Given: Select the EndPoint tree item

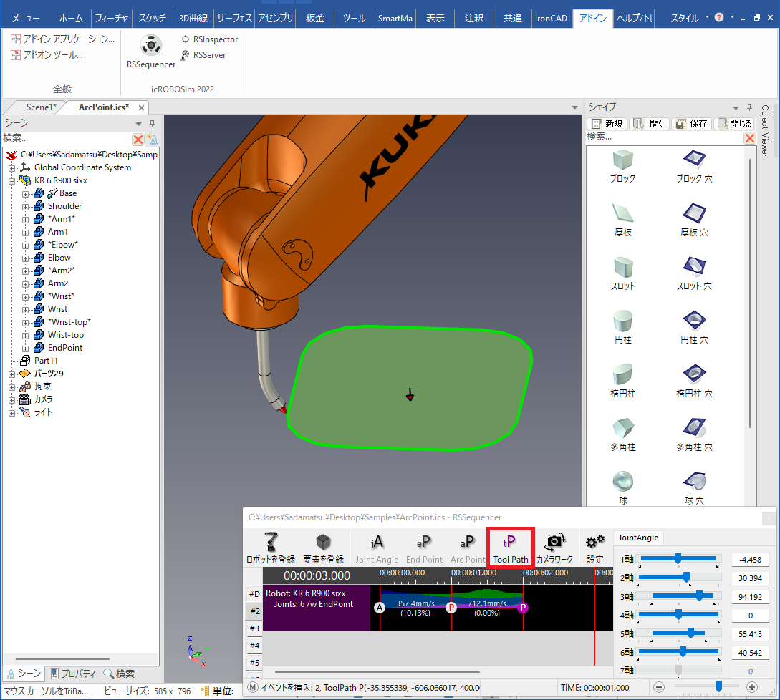Looking at the screenshot, I should 64,348.
